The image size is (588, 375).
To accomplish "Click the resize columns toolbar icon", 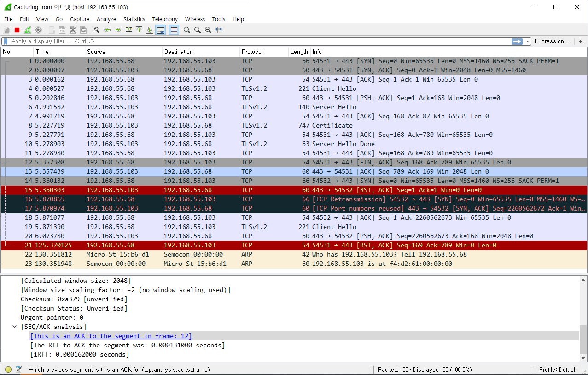I will (219, 30).
